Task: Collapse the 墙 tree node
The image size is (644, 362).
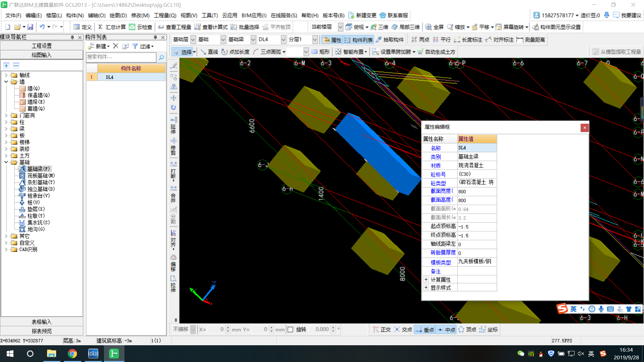Action: [6, 82]
